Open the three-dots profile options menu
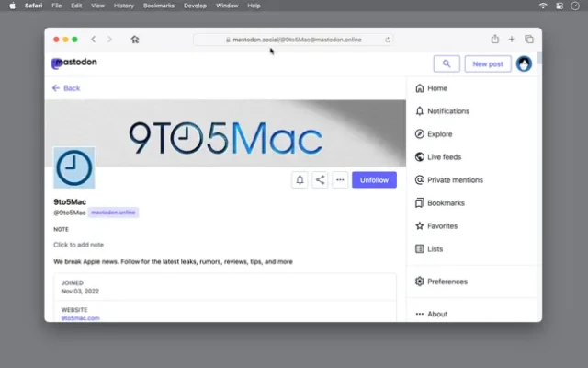588x368 pixels. (340, 180)
